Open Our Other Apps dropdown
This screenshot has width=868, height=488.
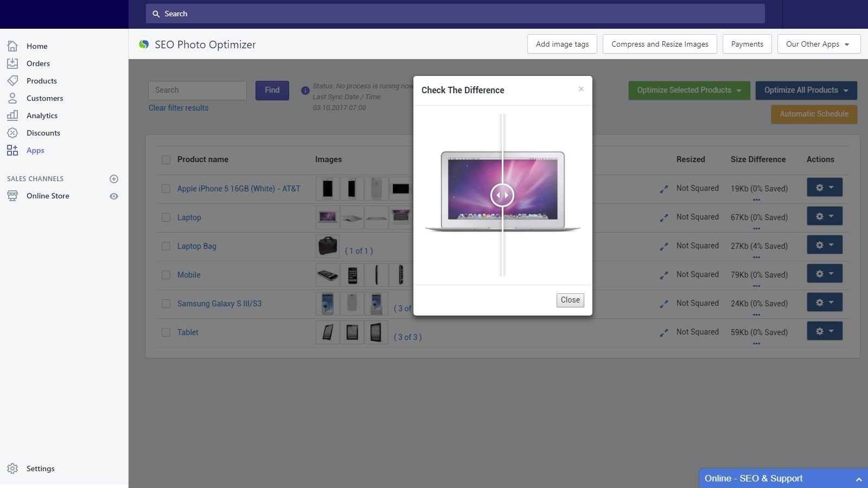click(x=819, y=44)
